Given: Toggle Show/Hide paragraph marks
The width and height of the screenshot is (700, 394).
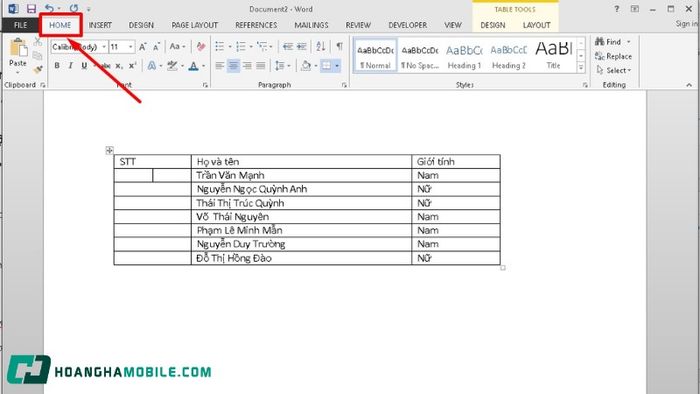Looking at the screenshot, I should click(x=340, y=46).
